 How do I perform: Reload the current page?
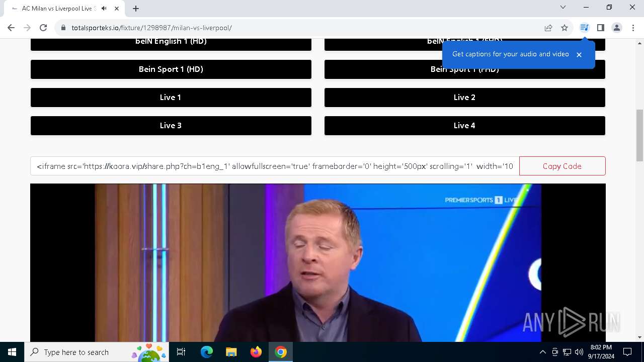43,28
